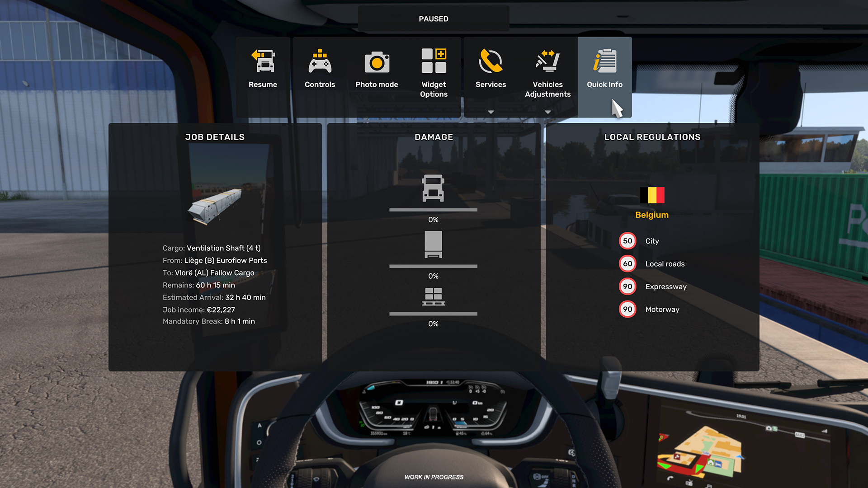
Task: Click the 50 City speed limit sign
Action: (627, 241)
